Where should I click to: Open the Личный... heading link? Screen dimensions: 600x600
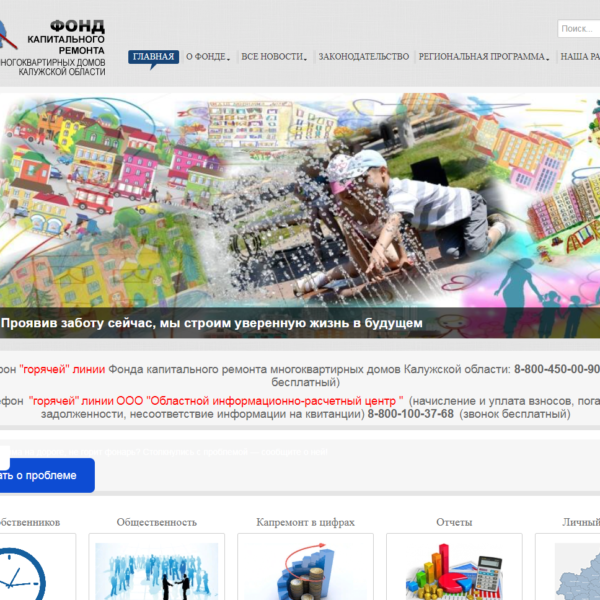coord(581,522)
